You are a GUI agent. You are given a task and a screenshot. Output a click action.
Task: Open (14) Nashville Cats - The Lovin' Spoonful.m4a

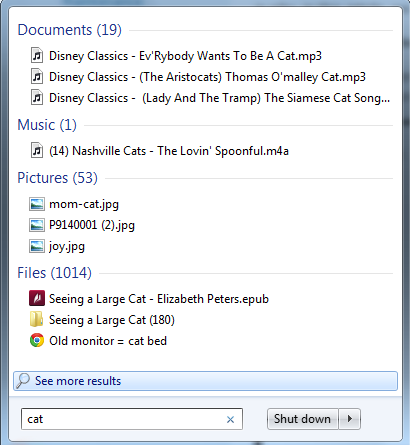click(169, 151)
